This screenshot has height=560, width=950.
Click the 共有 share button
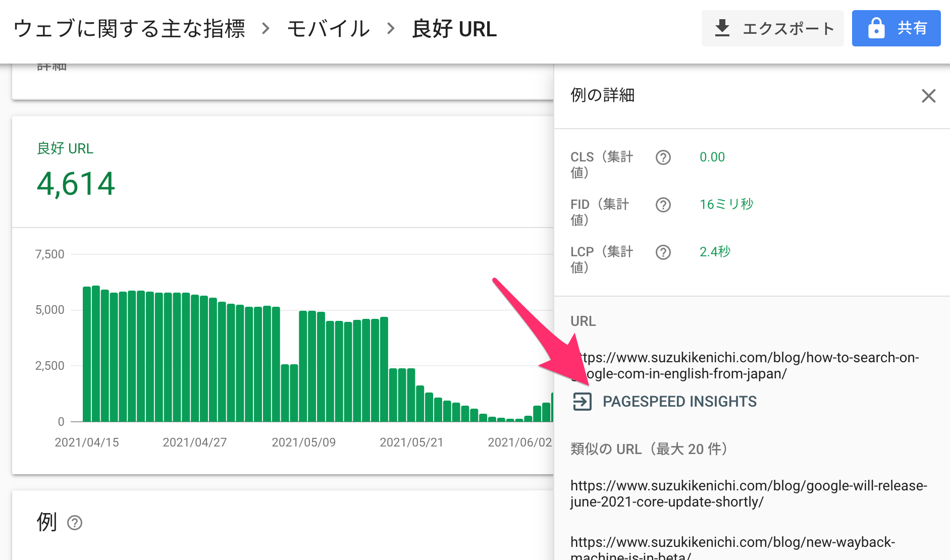coord(896,28)
